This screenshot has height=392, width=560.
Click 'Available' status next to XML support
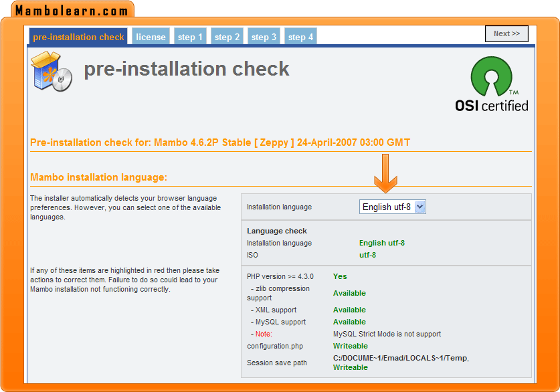point(349,310)
